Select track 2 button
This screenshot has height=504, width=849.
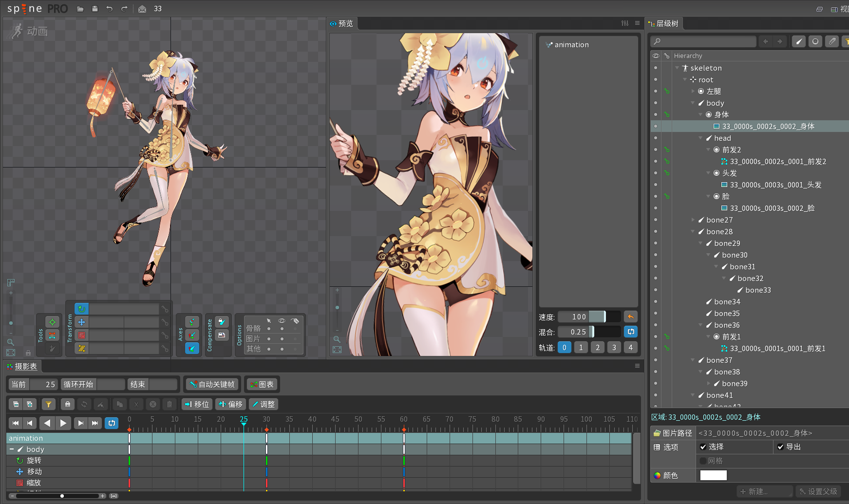click(x=598, y=347)
